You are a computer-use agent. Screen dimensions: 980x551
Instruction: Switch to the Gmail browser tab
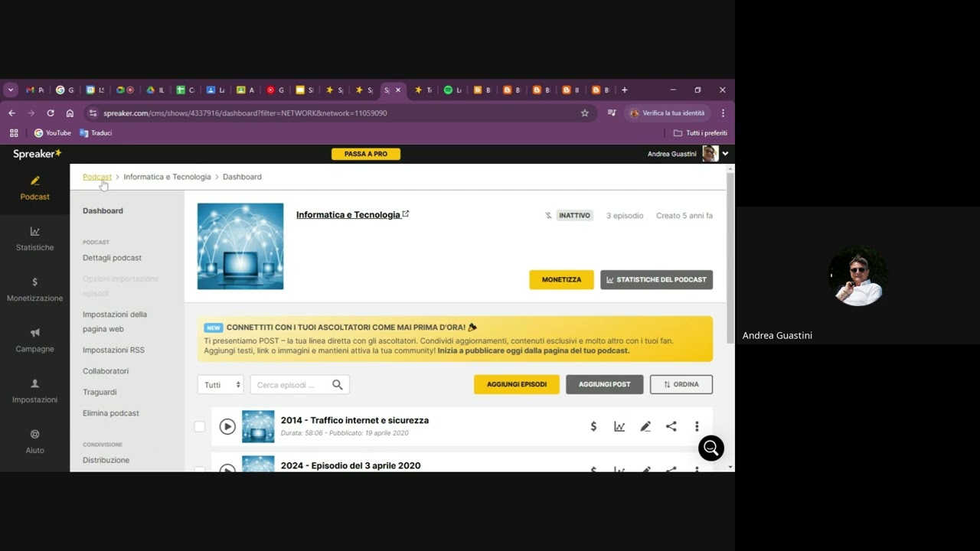(34, 90)
